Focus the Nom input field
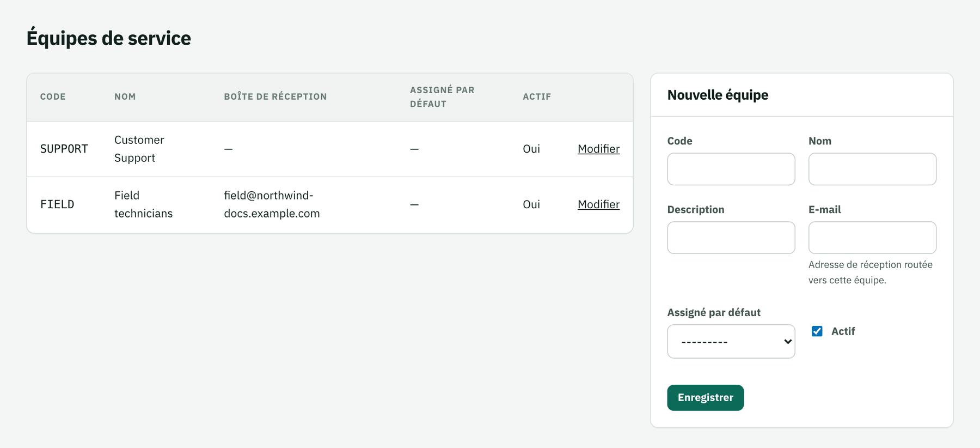Screen dimensions: 980x448 tap(872, 169)
